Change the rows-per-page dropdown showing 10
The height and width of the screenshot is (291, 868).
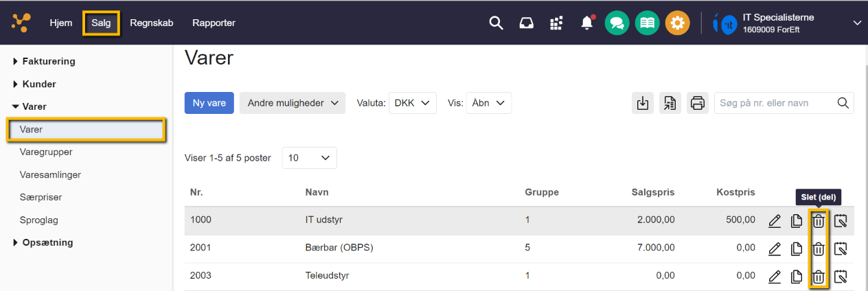coord(309,158)
